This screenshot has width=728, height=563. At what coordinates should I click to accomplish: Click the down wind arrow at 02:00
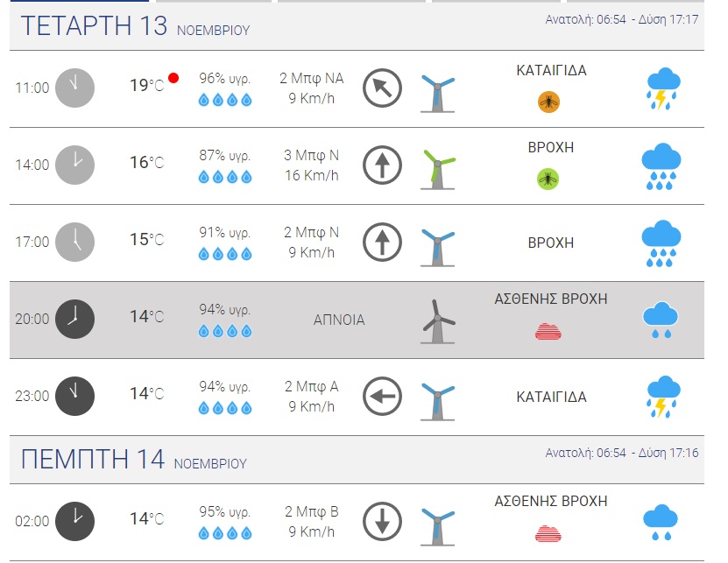pyautogui.click(x=382, y=520)
